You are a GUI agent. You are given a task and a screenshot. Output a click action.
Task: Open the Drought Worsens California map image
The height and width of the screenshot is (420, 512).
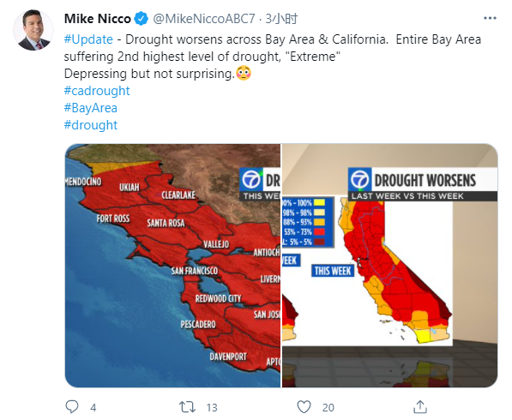click(390, 266)
